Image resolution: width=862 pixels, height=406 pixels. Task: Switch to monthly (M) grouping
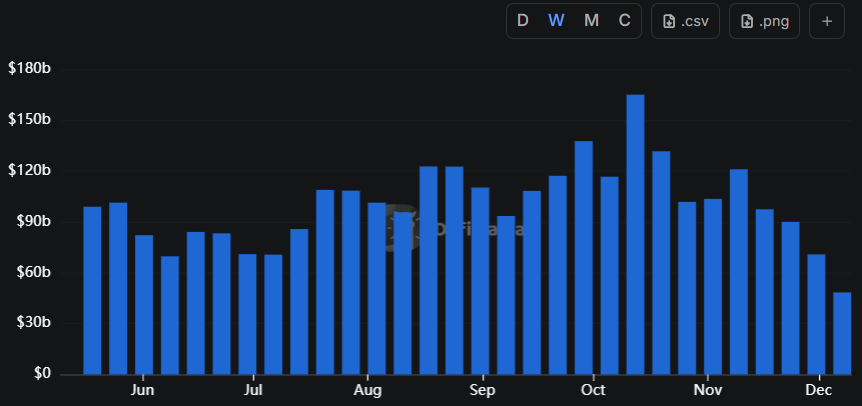pos(591,21)
